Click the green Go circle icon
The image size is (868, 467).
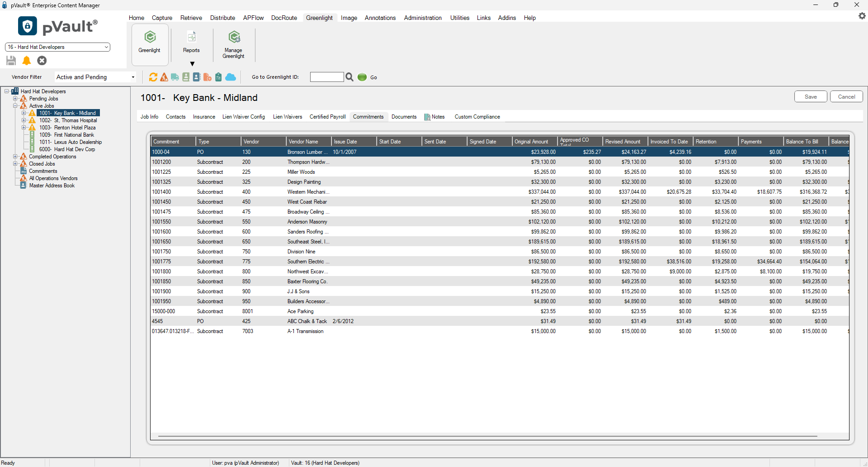coord(362,77)
